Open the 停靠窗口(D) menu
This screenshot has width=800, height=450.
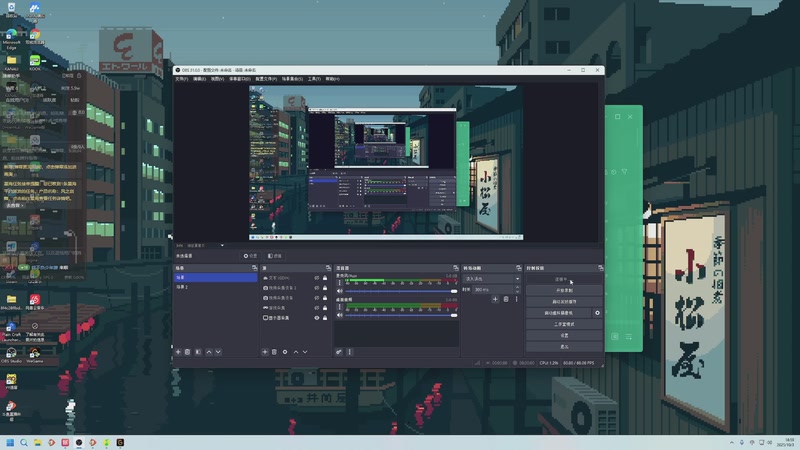(240, 79)
